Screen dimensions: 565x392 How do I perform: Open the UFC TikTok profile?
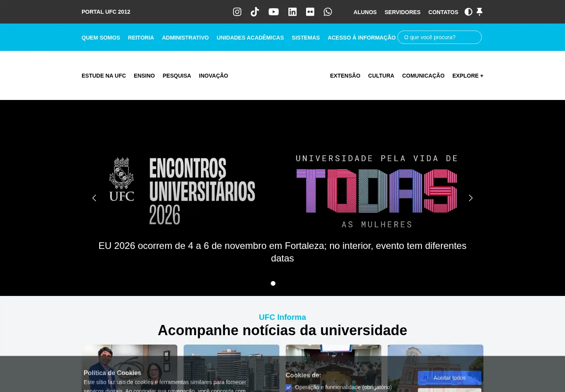coord(255,12)
